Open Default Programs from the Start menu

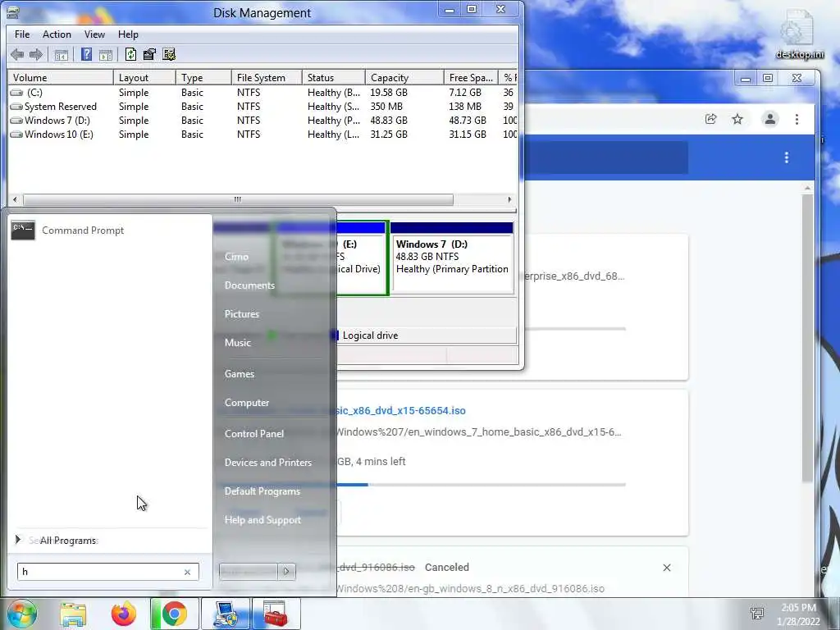click(x=262, y=491)
